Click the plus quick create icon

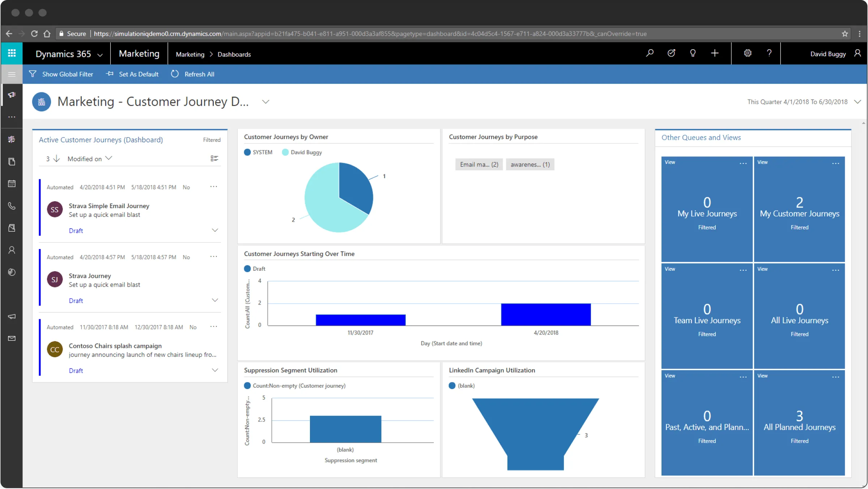tap(715, 54)
